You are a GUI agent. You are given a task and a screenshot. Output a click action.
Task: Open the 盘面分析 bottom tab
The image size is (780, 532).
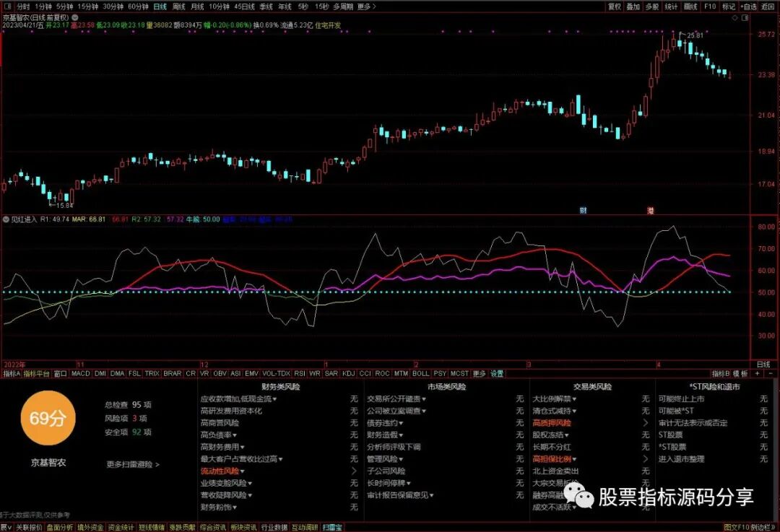click(59, 527)
